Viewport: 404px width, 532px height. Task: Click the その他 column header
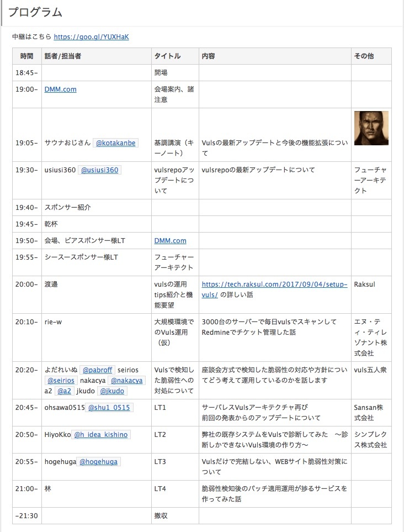coord(364,56)
